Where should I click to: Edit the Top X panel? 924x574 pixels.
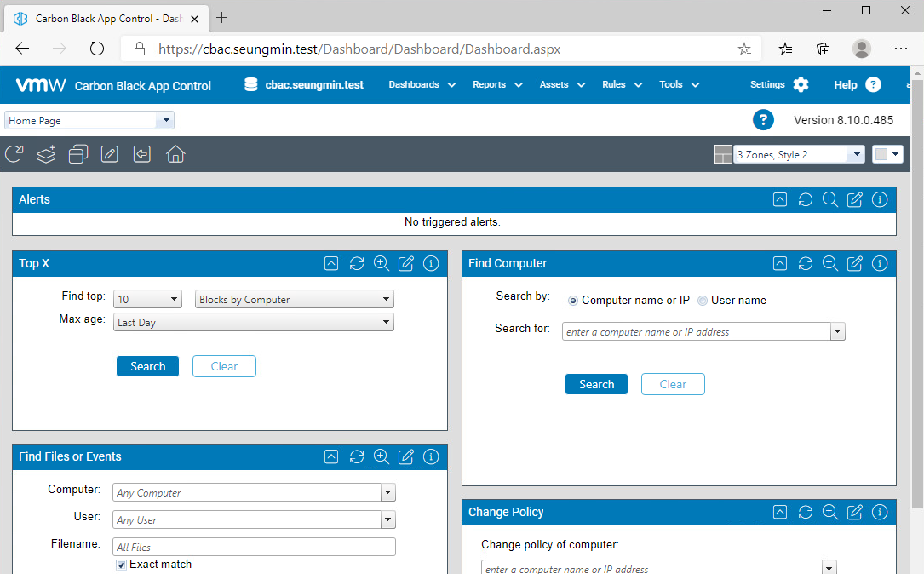pyautogui.click(x=406, y=263)
